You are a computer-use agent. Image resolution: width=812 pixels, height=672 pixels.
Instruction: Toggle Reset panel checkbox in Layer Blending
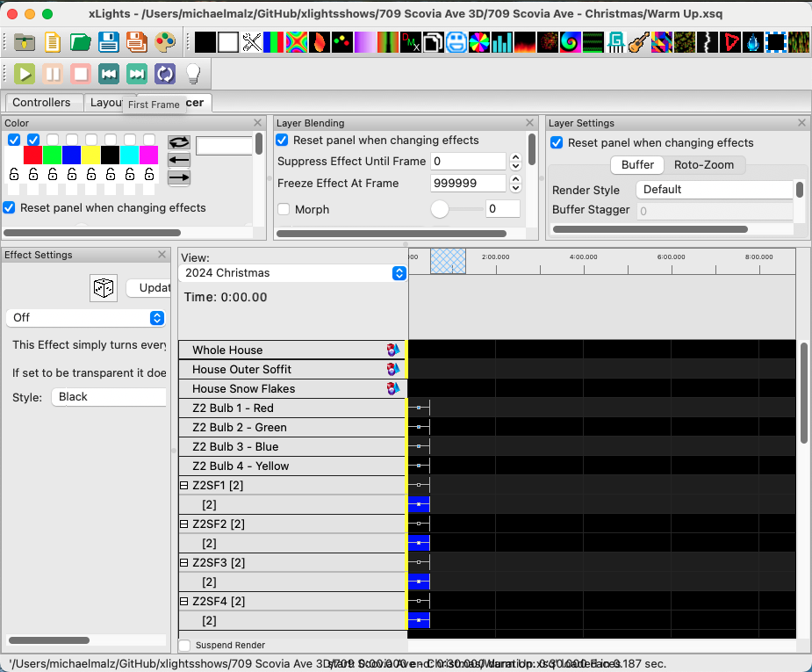[283, 140]
